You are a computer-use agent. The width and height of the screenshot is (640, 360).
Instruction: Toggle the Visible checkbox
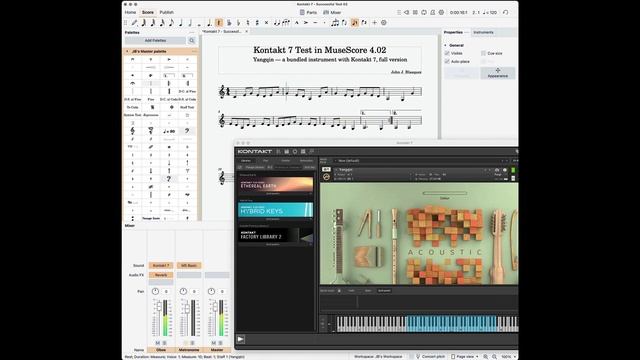[447, 53]
